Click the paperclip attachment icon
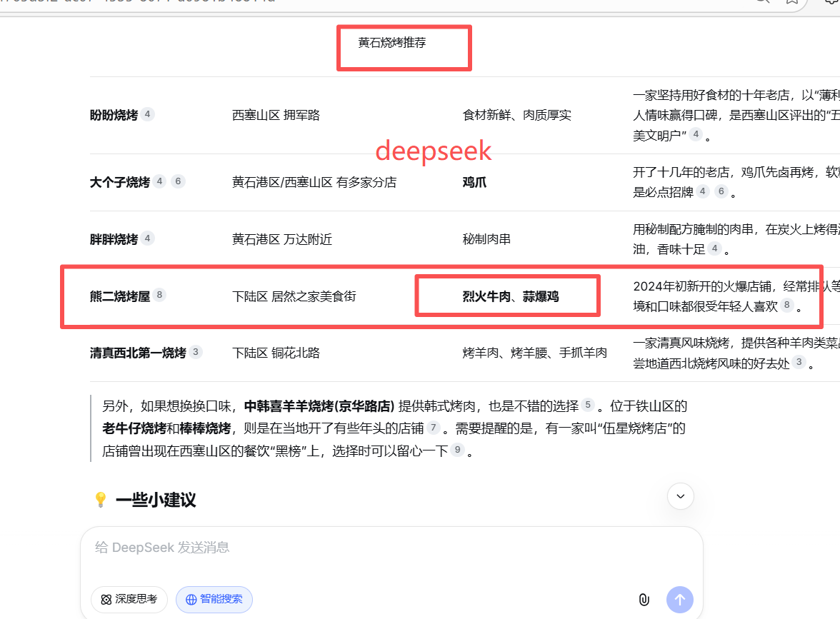 tap(644, 599)
